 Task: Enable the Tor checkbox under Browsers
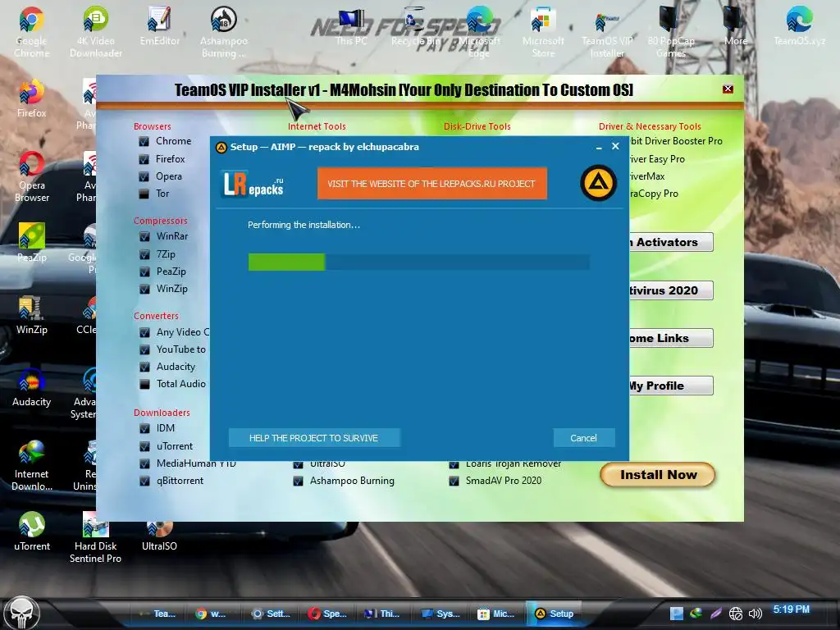(144, 194)
